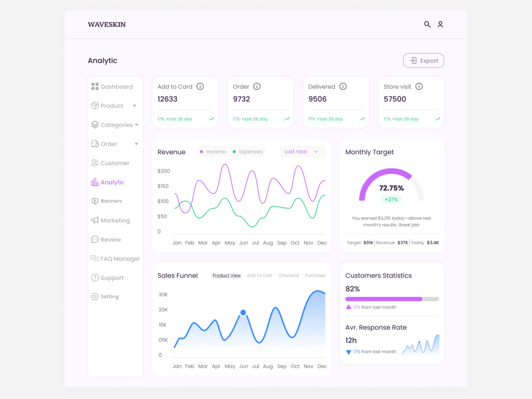Click the Support question mark icon
This screenshot has height=399, width=532.
95,278
